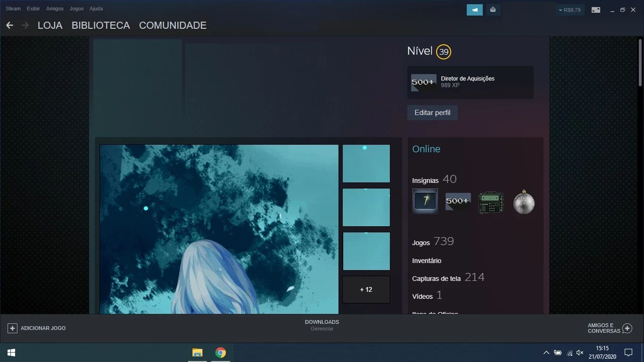Open the Steam menu

pos(13,8)
